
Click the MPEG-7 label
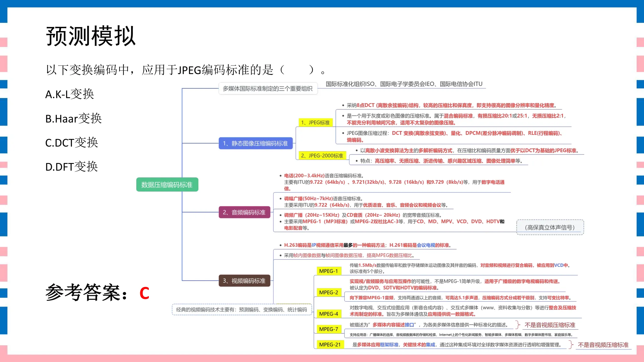point(328,329)
